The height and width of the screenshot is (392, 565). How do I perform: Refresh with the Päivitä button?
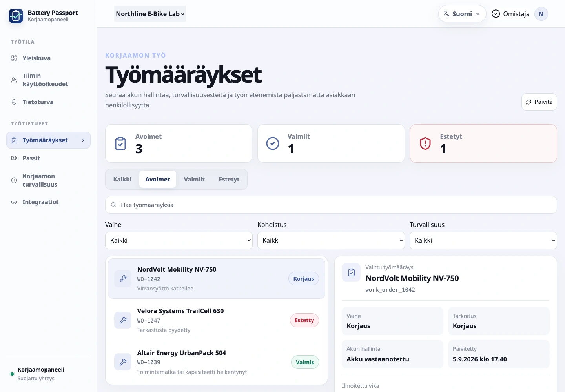click(539, 102)
